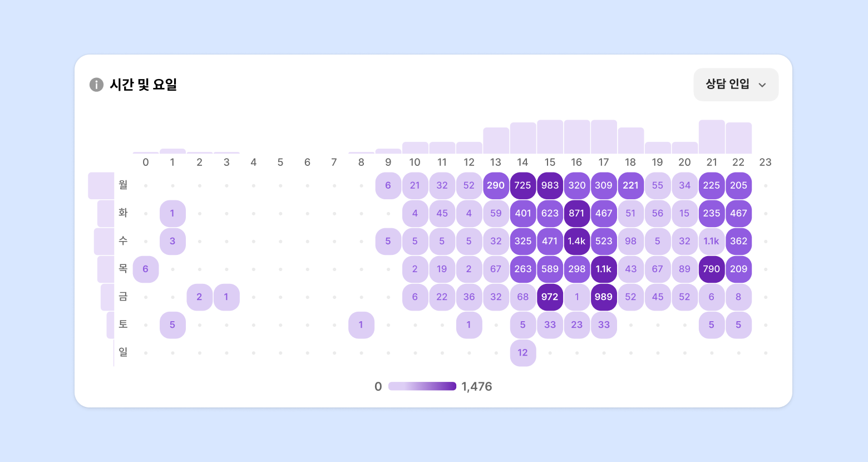Select the 989 cell on 금 row
The image size is (868, 462).
click(x=603, y=297)
